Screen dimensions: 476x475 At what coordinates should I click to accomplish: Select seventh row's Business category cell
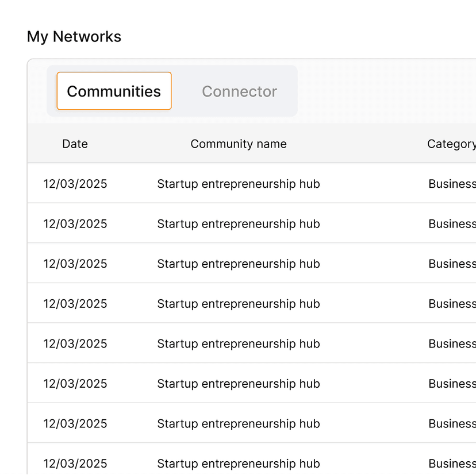452,423
